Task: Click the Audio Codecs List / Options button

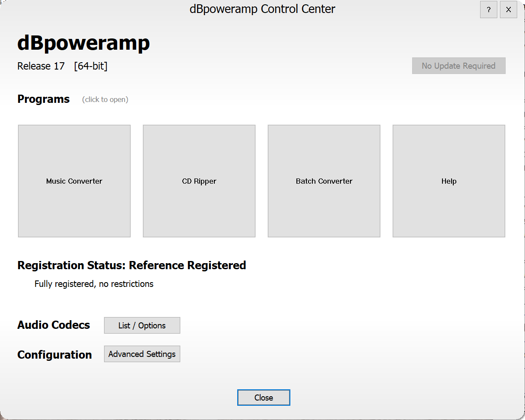Action: coord(142,325)
